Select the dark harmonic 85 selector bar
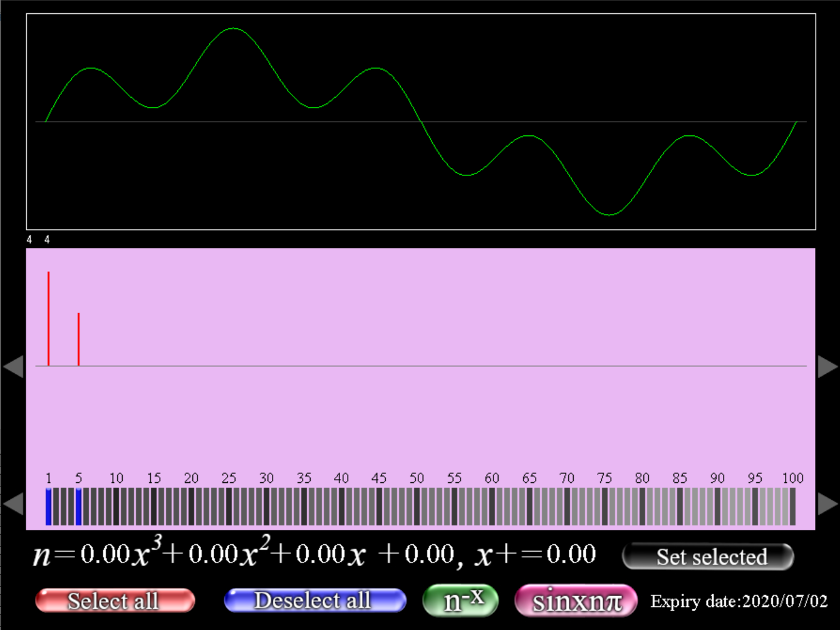The image size is (840, 630). tap(680, 507)
